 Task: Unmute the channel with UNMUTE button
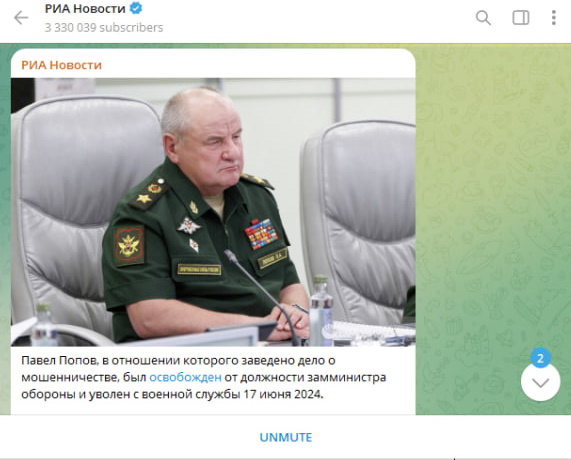coord(286,437)
